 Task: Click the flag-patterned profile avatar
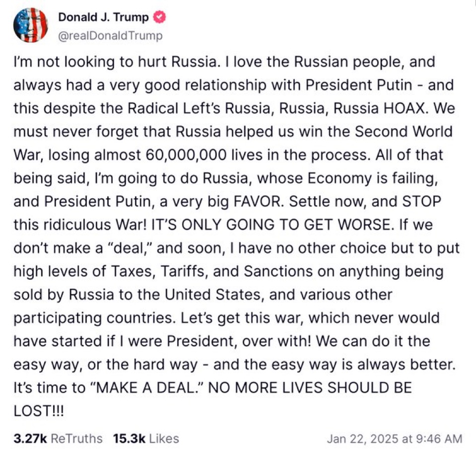(x=31, y=26)
